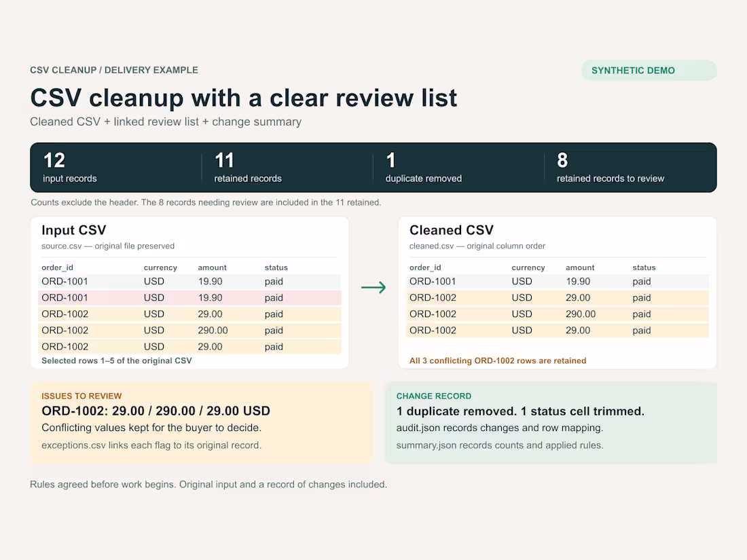747x560 pixels.
Task: Select 'All 3 conflicting ORD-1002 rows are retained' note
Action: (x=498, y=360)
